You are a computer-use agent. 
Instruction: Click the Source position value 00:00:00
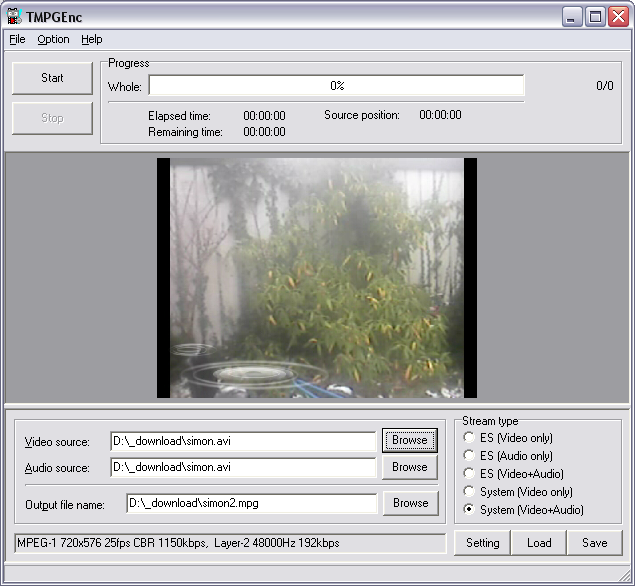pos(440,115)
